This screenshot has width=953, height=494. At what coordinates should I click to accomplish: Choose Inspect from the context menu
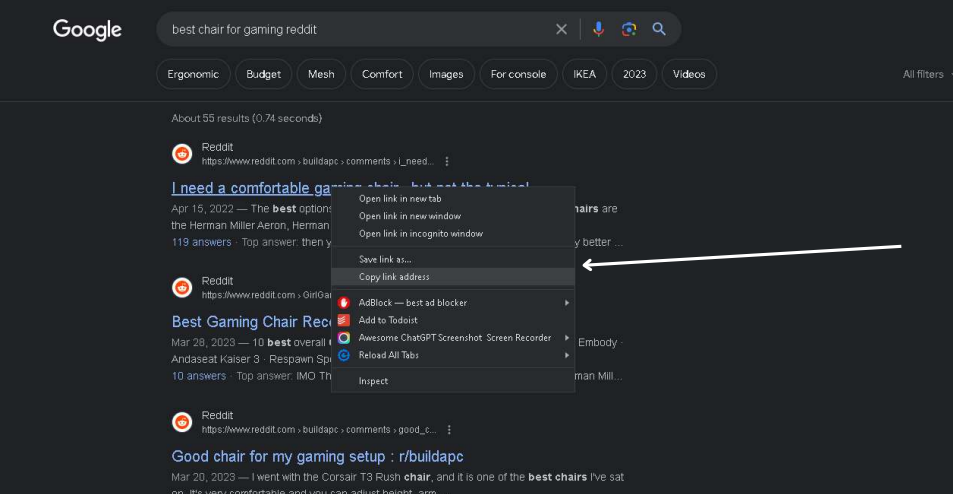point(453,381)
